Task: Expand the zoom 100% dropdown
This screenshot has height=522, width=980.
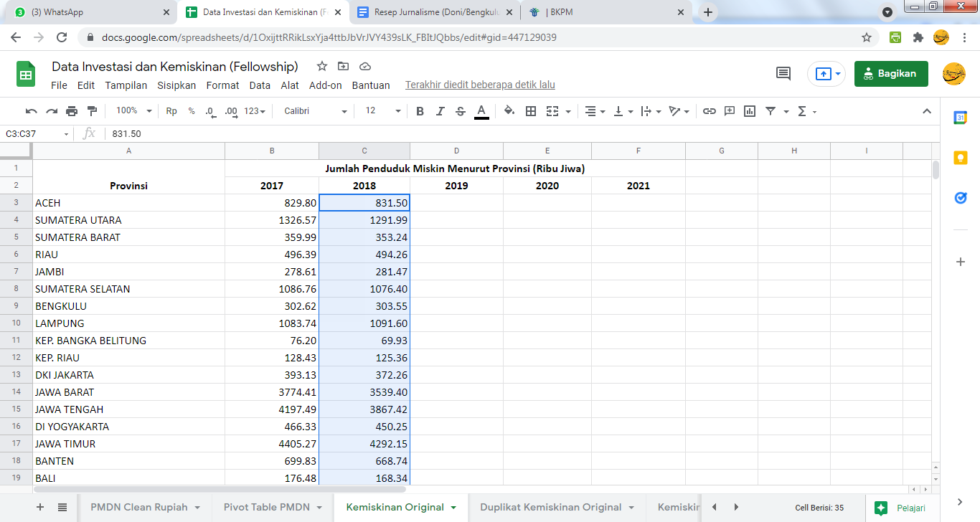Action: point(134,111)
